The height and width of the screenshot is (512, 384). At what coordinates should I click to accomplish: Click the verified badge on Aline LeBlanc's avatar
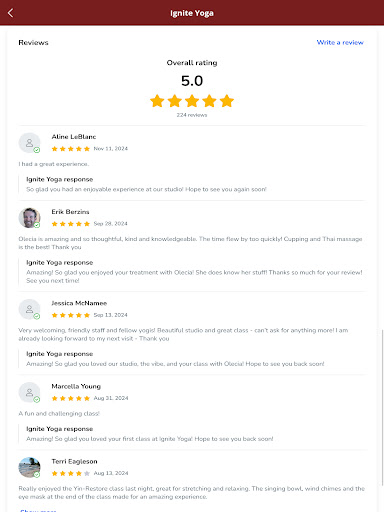pyautogui.click(x=37, y=150)
